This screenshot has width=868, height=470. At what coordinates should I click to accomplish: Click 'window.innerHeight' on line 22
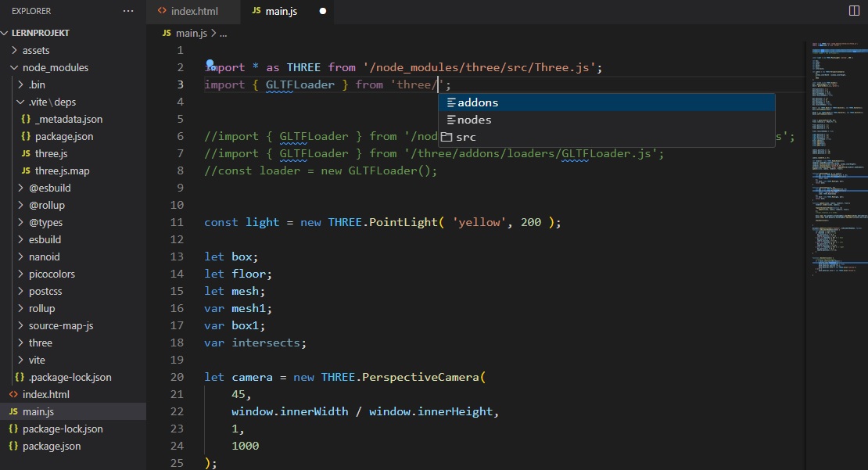431,411
